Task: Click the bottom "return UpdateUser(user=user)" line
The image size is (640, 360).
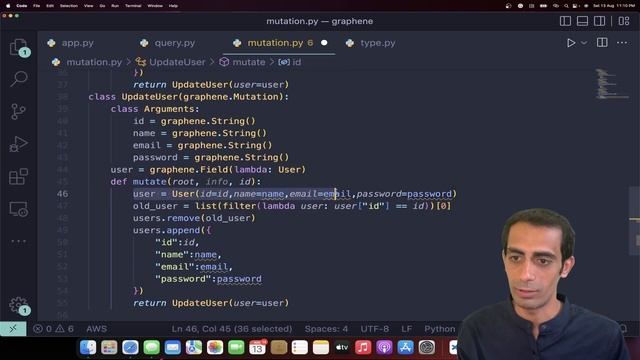Action: click(x=211, y=303)
